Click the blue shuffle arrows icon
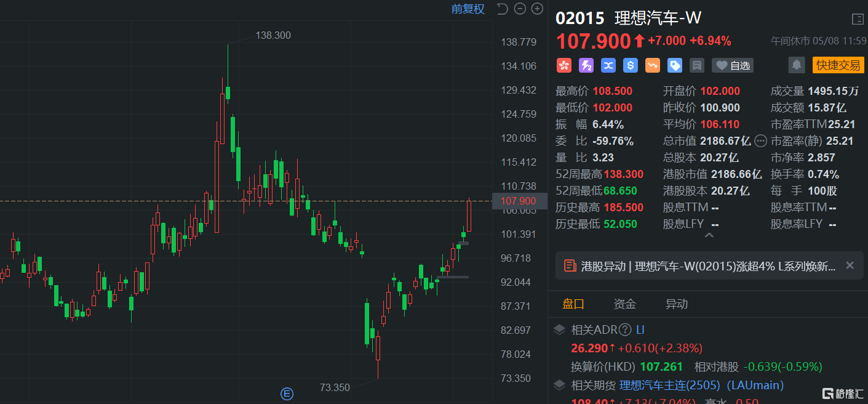Image resolution: width=868 pixels, height=404 pixels. pyautogui.click(x=608, y=65)
